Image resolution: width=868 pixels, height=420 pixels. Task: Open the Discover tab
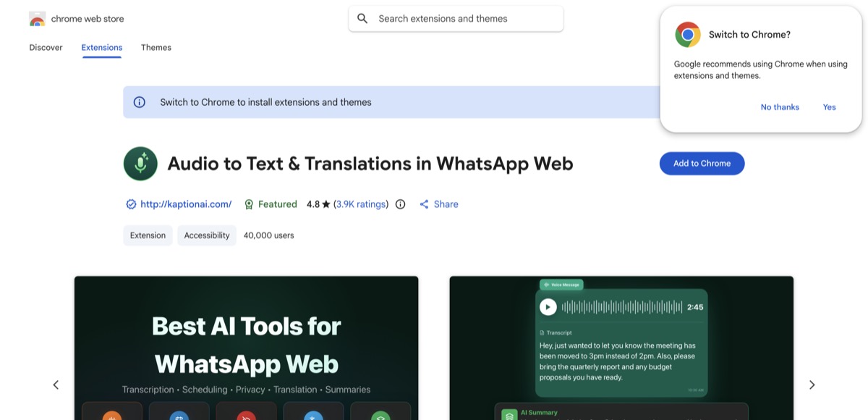[x=46, y=48]
